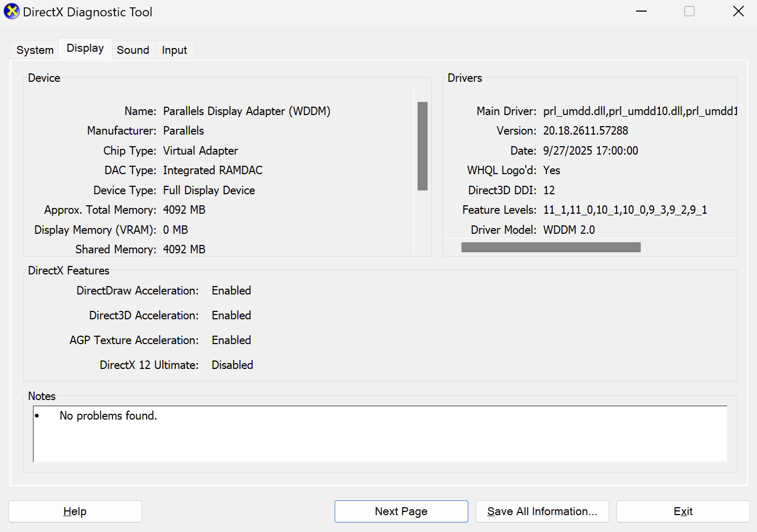Click the Help button
Viewport: 757px width, 532px height.
pos(75,511)
